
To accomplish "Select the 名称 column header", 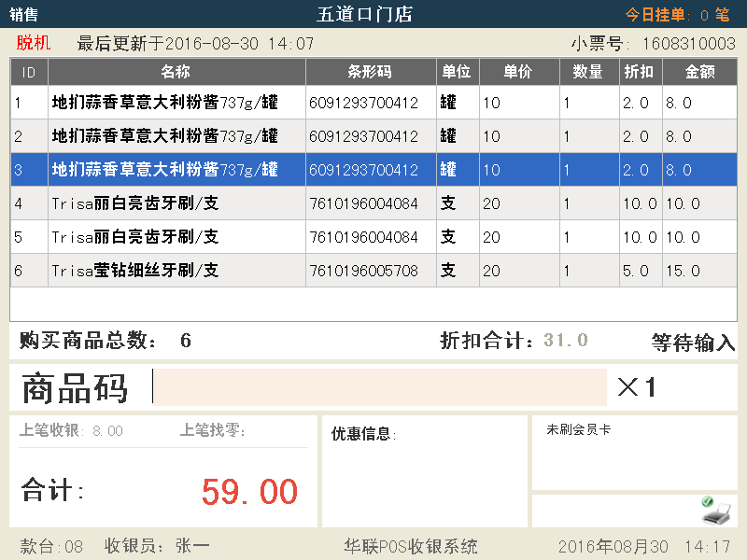I will (176, 72).
